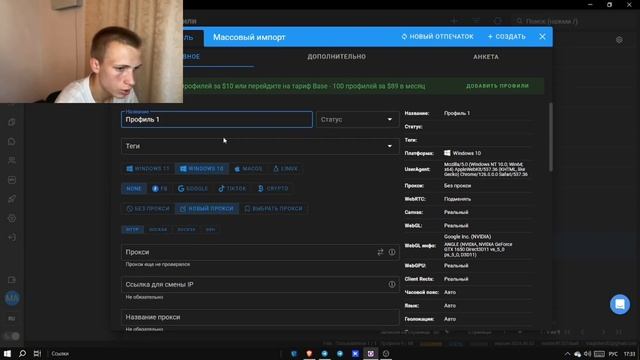Show hidden system tray icons
Screen dimensions: 640x360
(567, 354)
